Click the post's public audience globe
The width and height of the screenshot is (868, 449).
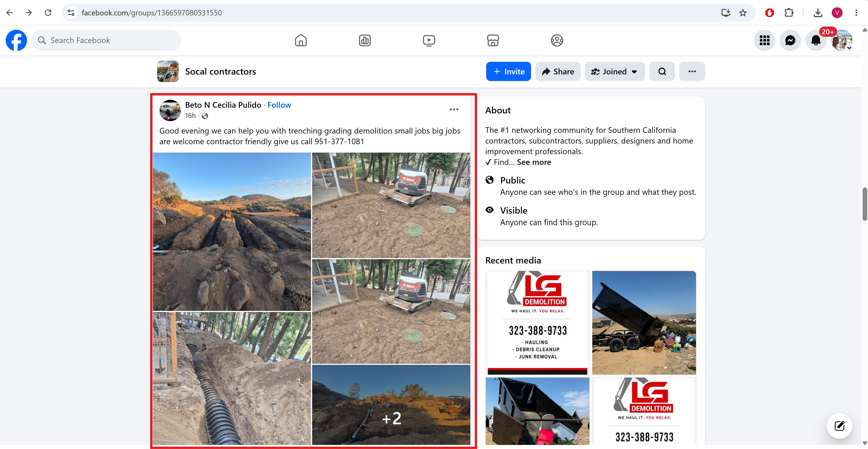(205, 116)
